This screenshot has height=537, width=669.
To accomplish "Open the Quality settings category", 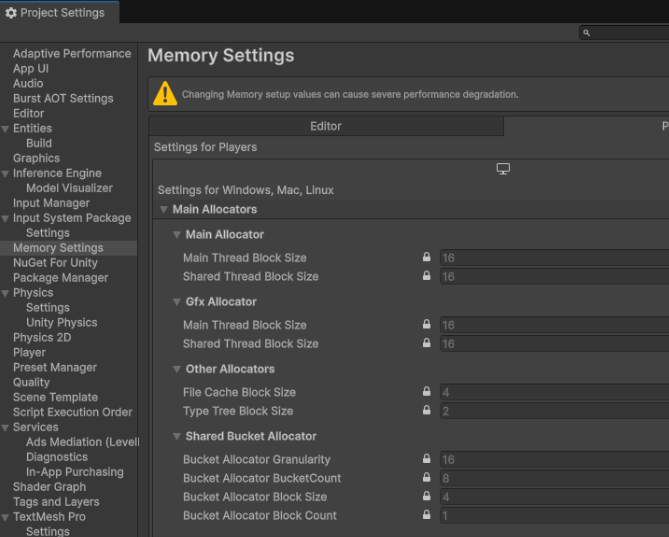I will (31, 382).
